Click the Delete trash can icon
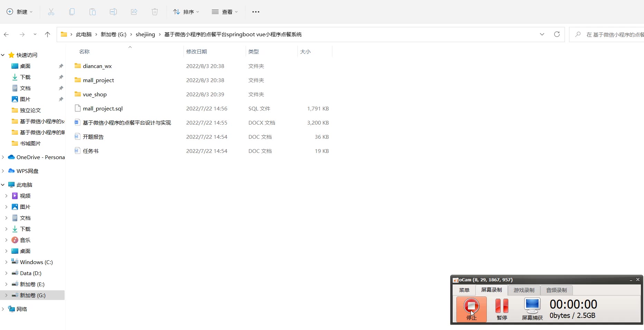This screenshot has width=644, height=330. [x=155, y=12]
